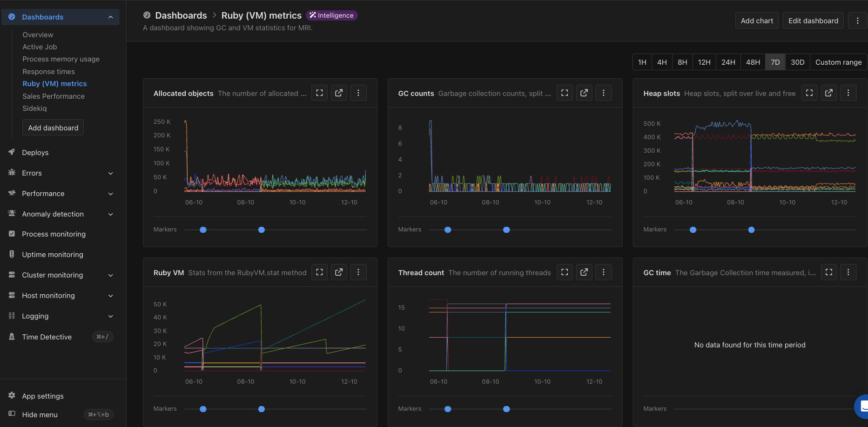Viewport: 868px width, 427px height.
Task: Click second marker on Heap slots chart
Action: (x=751, y=230)
